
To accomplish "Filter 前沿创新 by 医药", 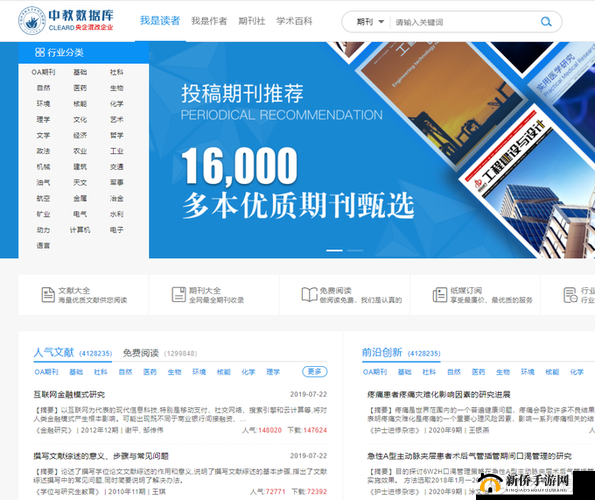I will 478,372.
